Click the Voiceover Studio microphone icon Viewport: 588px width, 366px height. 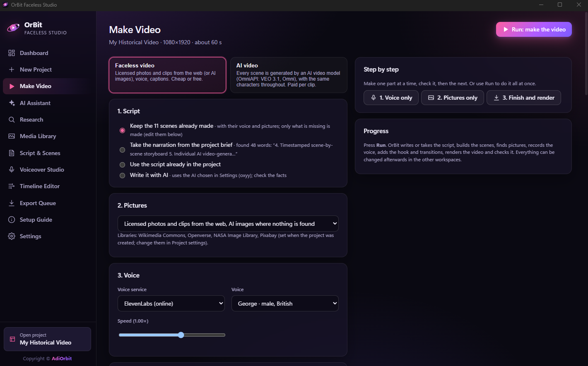[12, 170]
